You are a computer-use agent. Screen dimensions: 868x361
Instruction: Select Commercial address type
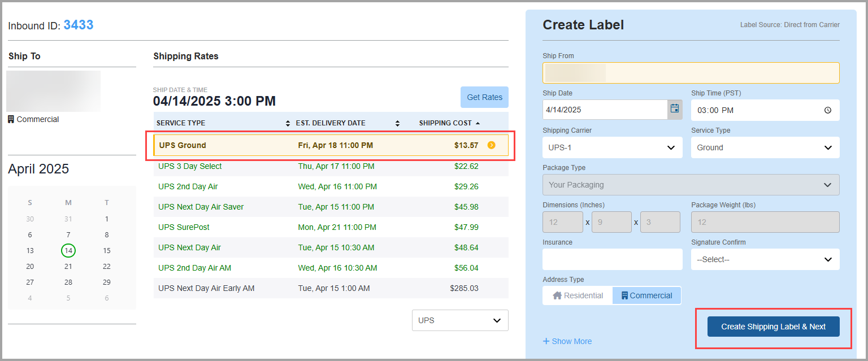646,295
